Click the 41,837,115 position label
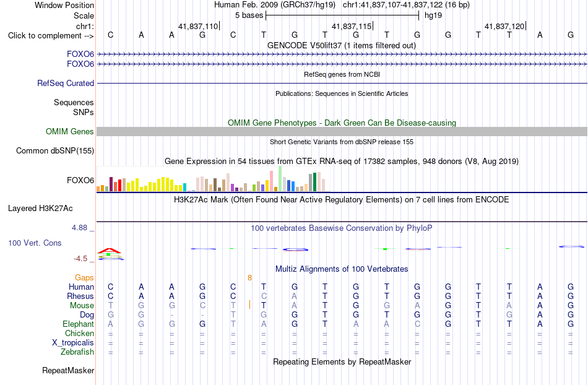 (352, 26)
